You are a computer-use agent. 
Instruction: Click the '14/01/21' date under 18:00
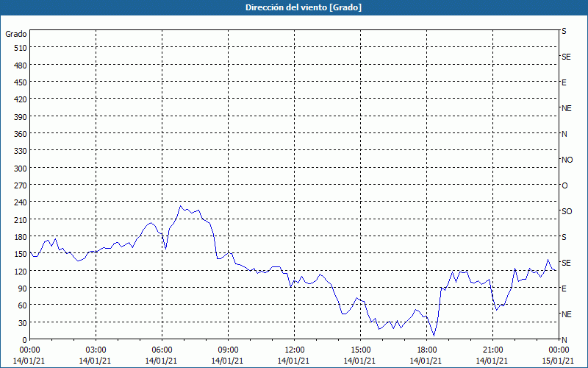coord(426,361)
